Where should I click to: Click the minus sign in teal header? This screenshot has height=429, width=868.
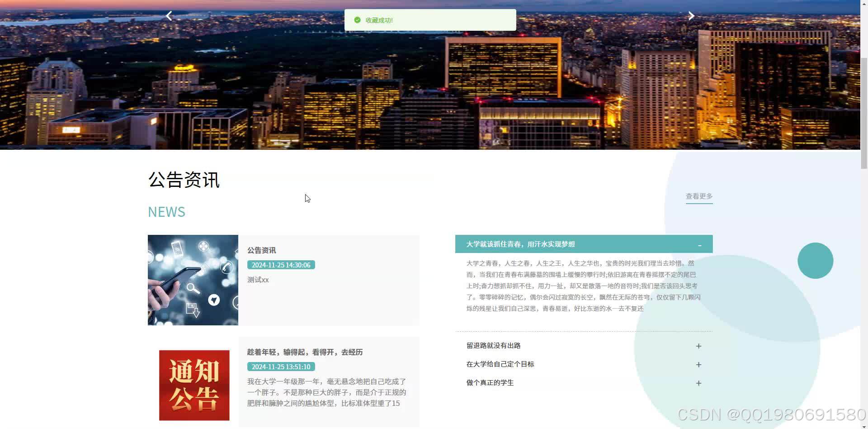point(699,245)
